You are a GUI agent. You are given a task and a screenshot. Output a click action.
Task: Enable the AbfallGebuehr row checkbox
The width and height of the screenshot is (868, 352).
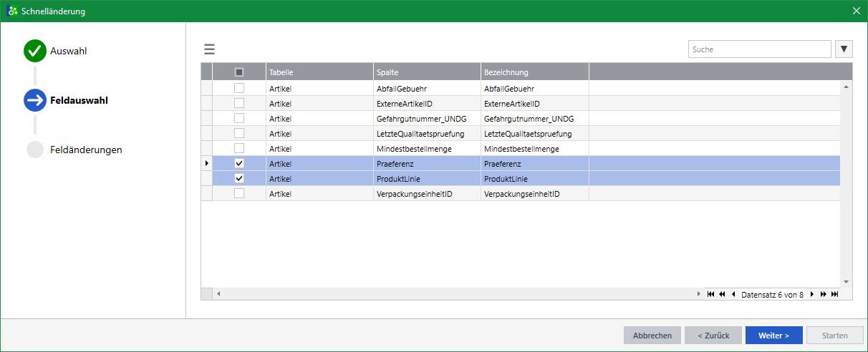pos(239,88)
